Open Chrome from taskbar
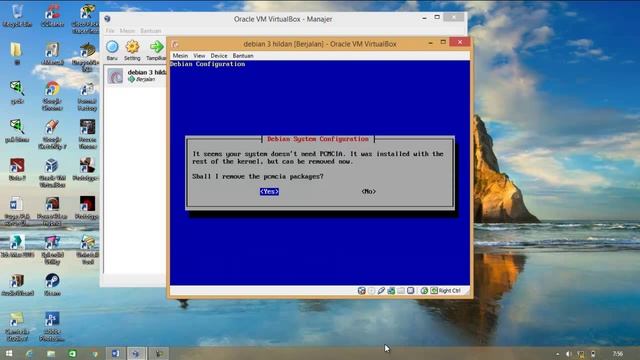 pyautogui.click(x=94, y=353)
